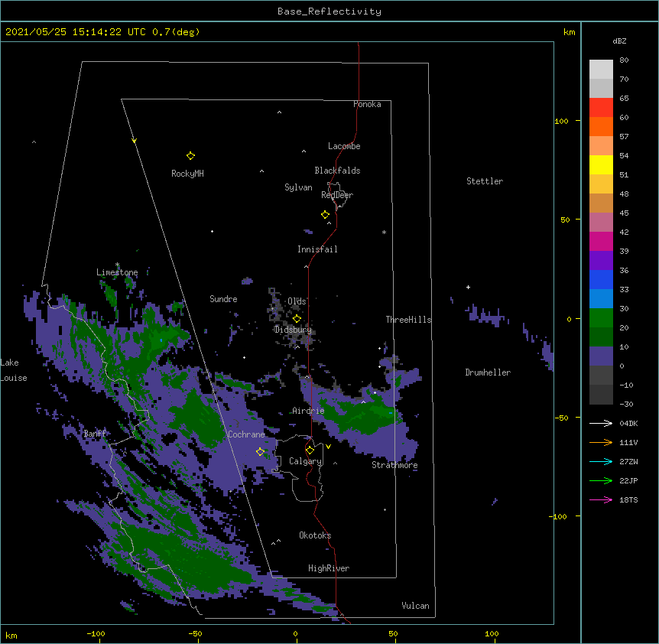This screenshot has height=644, width=659.
Task: Click the white 04DK arrow icon
Action: coord(601,423)
